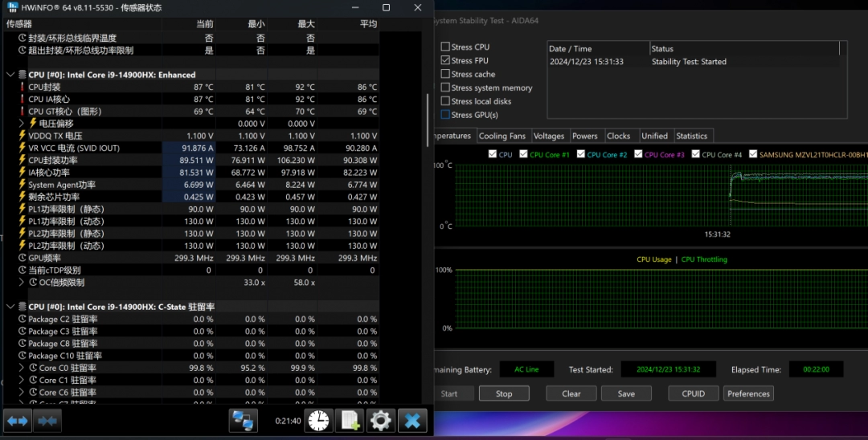This screenshot has width=868, height=440.
Task: Click lightning icon beside System Agent功率
Action: (23, 185)
